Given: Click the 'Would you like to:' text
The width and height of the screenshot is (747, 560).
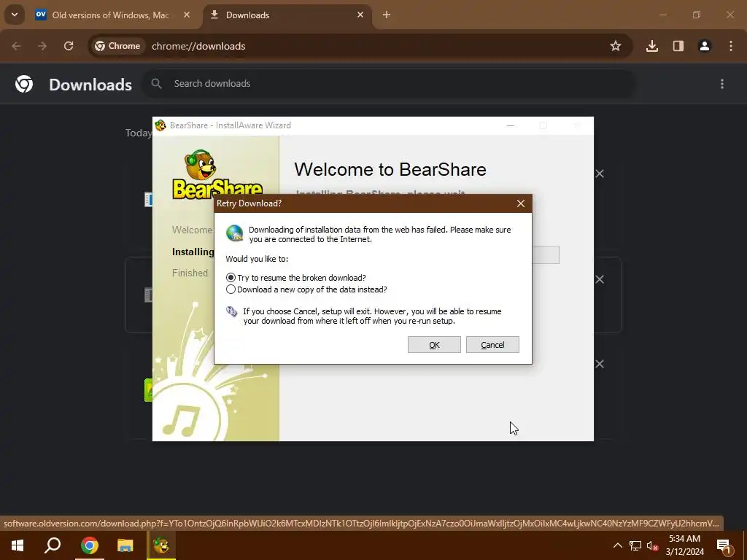Looking at the screenshot, I should coord(257,259).
